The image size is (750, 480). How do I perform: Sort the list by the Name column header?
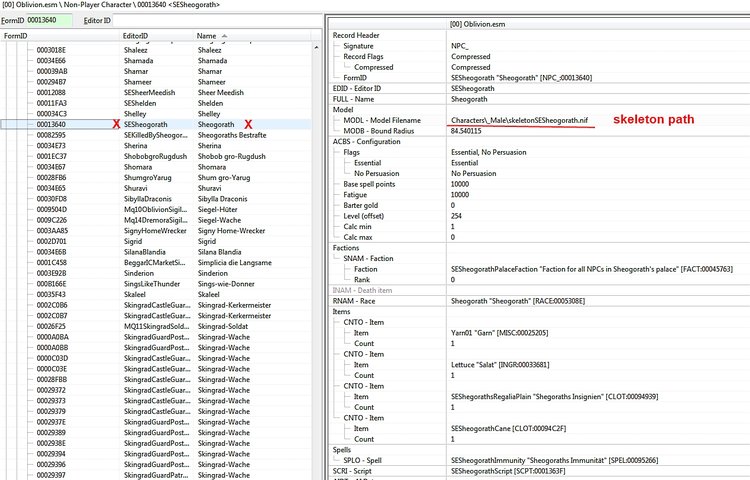click(252, 36)
